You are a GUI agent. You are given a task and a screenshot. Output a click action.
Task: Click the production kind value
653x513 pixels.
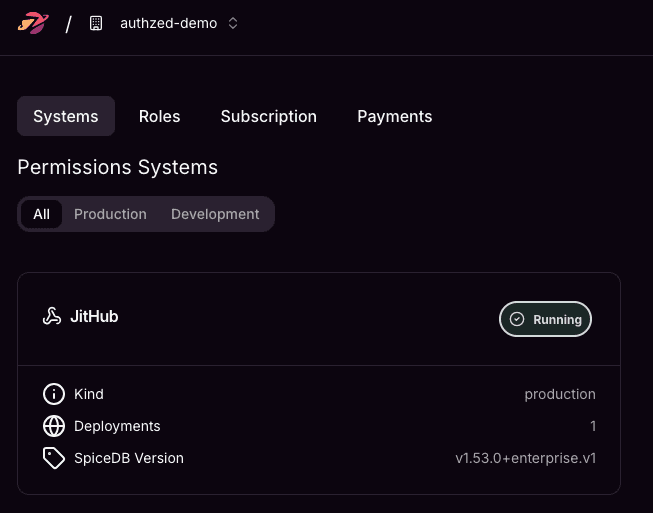click(560, 394)
